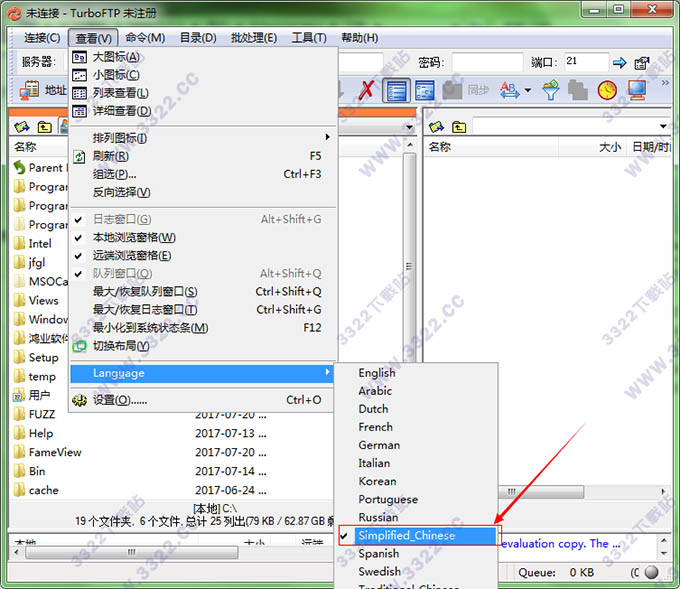Choose Portuguese language

coord(417,500)
